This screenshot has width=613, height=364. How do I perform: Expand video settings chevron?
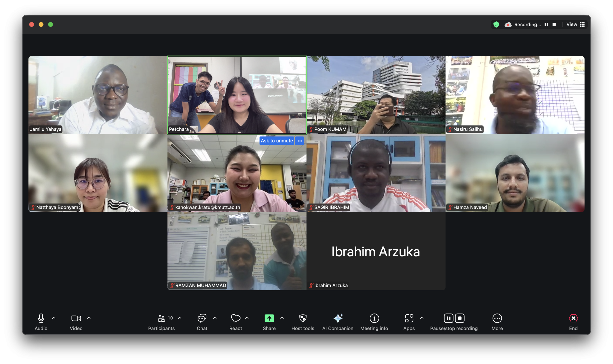[x=89, y=318]
